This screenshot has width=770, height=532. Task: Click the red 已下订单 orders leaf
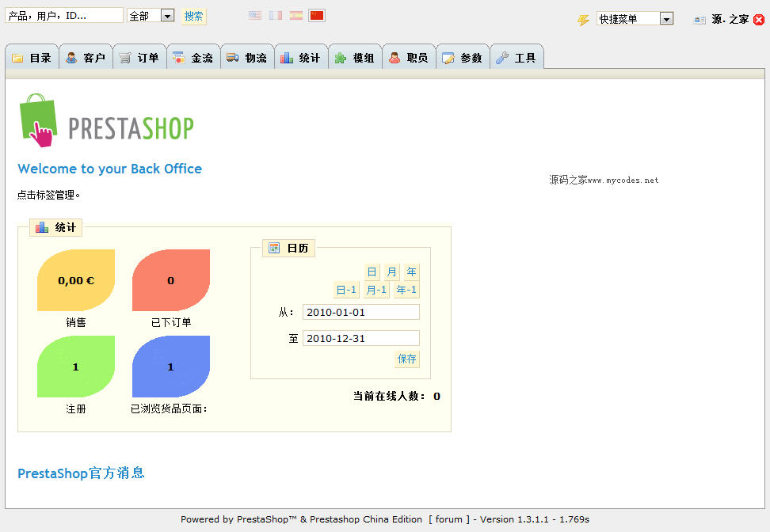[171, 280]
